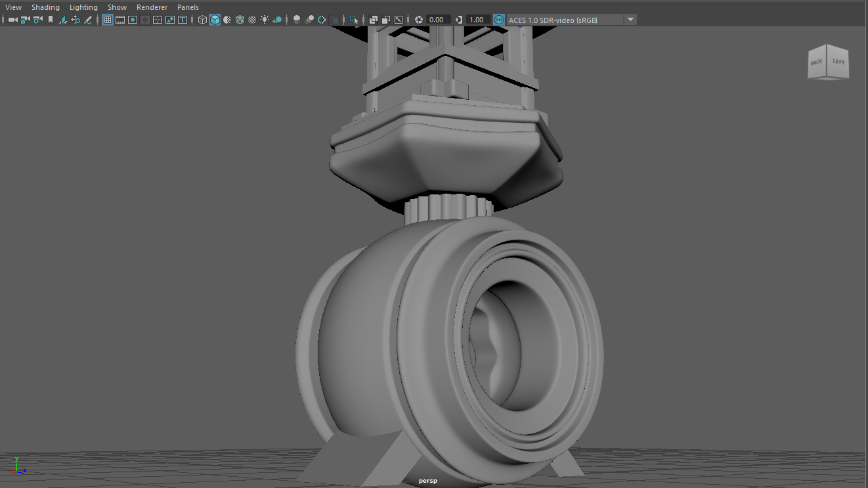
Task: Click the Bookmarks icon in panel toolbar
Action: point(50,20)
